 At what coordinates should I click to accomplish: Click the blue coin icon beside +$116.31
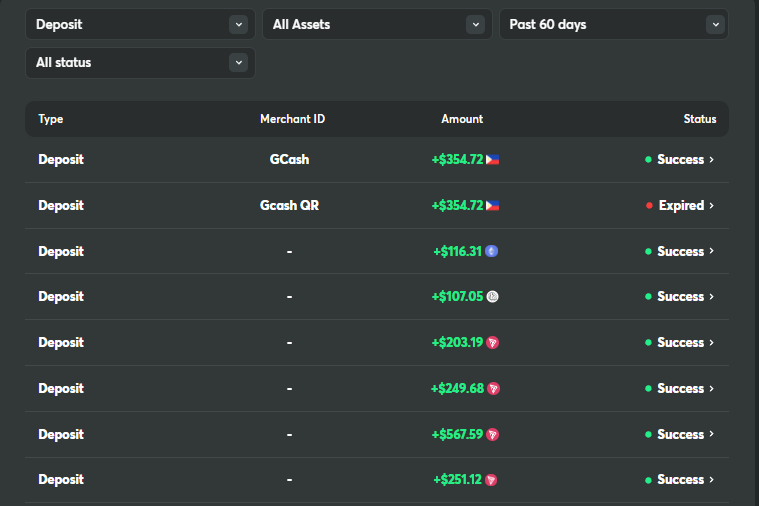pyautogui.click(x=491, y=251)
